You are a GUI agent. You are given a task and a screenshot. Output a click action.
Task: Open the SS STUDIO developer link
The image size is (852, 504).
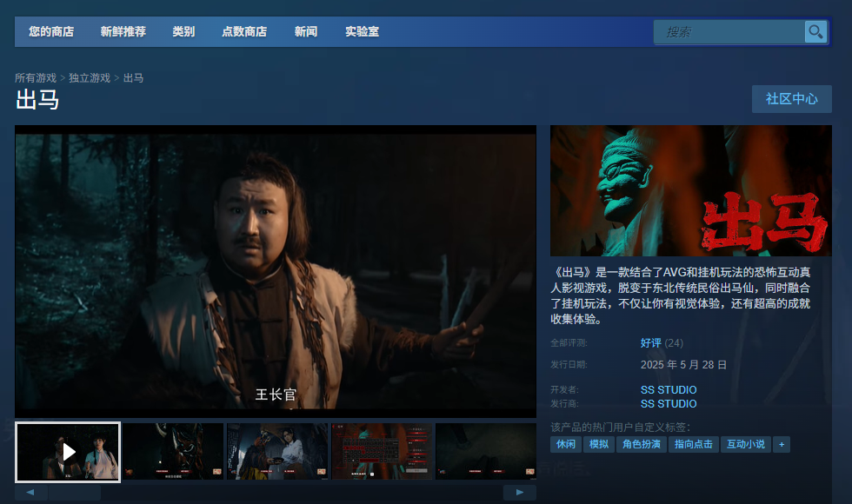point(669,390)
